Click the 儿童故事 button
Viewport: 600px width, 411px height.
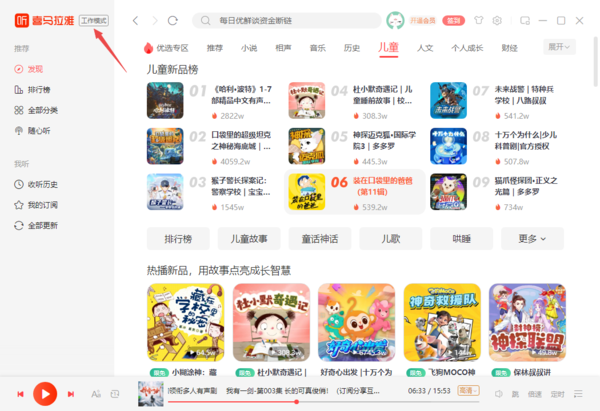[x=249, y=239]
